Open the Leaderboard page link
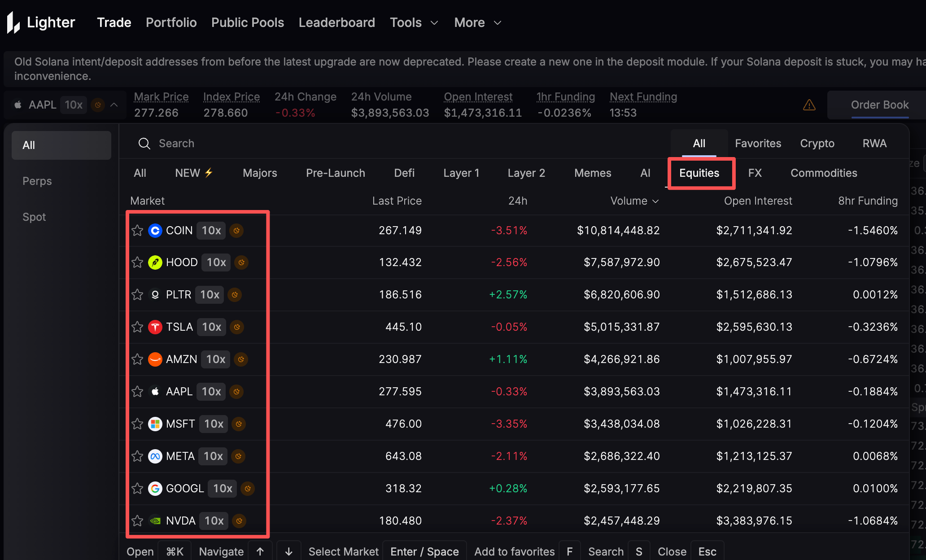Image resolution: width=926 pixels, height=560 pixels. pyautogui.click(x=336, y=22)
